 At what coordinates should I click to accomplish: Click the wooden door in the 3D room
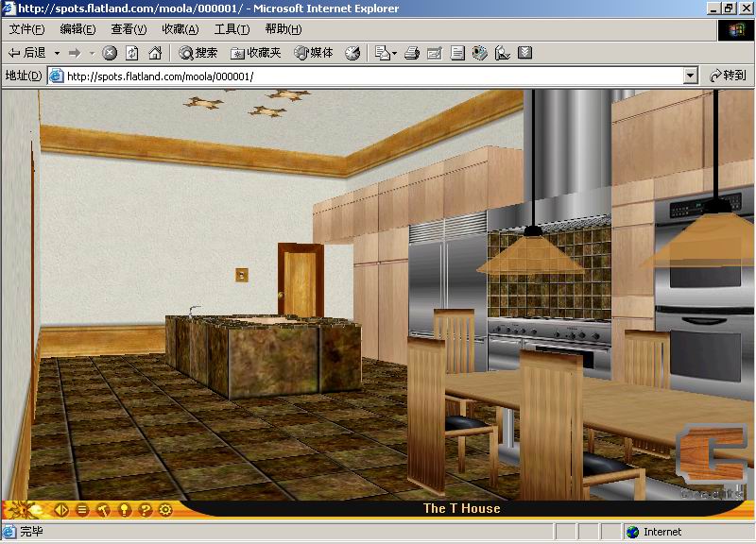point(300,280)
